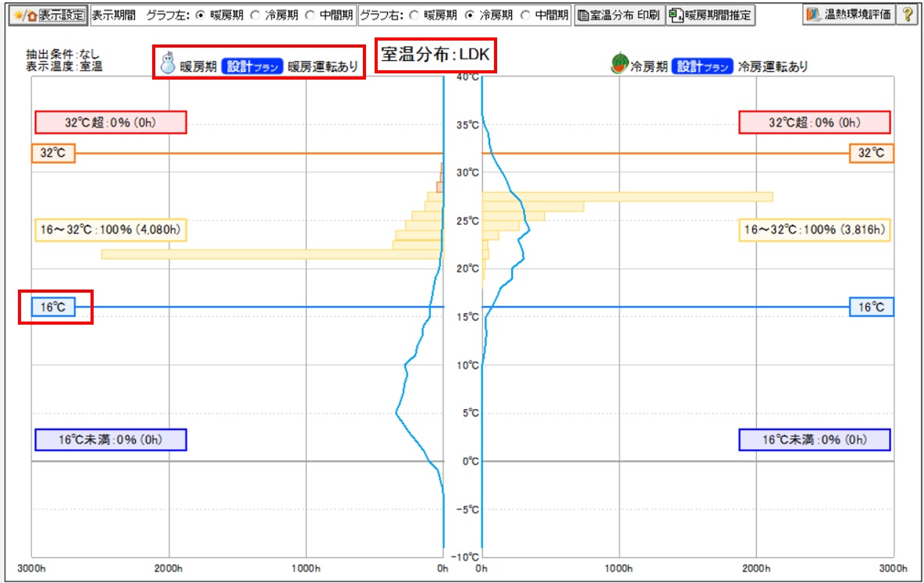
Task: Click the right 16℃未満:0% (0h) box
Action: 814,439
